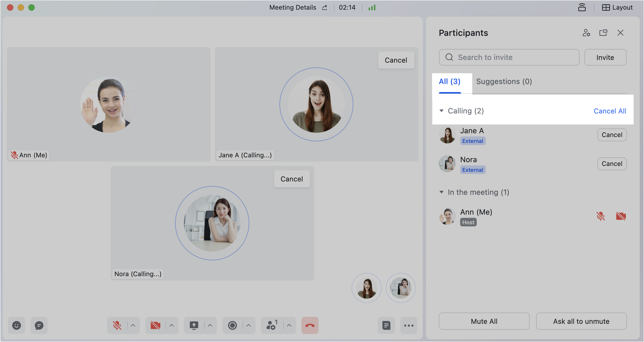The width and height of the screenshot is (644, 342).
Task: Open the chat bubble icon
Action: [39, 325]
